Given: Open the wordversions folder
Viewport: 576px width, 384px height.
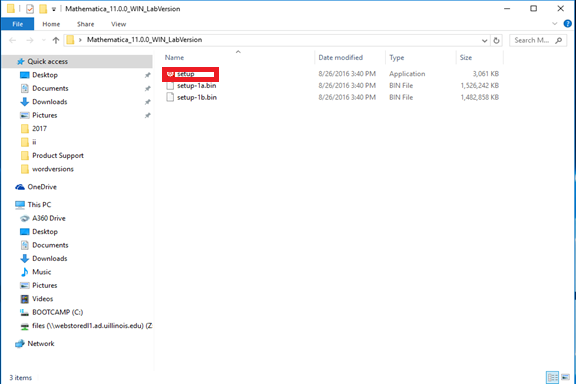Looking at the screenshot, I should 53,169.
